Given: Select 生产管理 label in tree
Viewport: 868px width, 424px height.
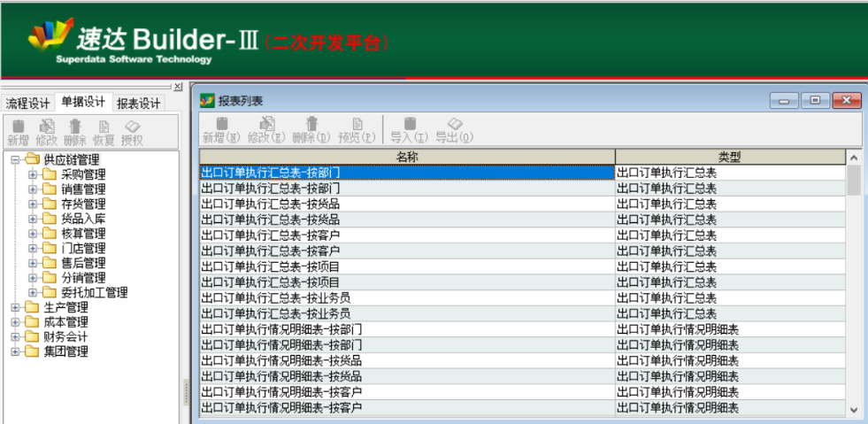Looking at the screenshot, I should tap(65, 307).
